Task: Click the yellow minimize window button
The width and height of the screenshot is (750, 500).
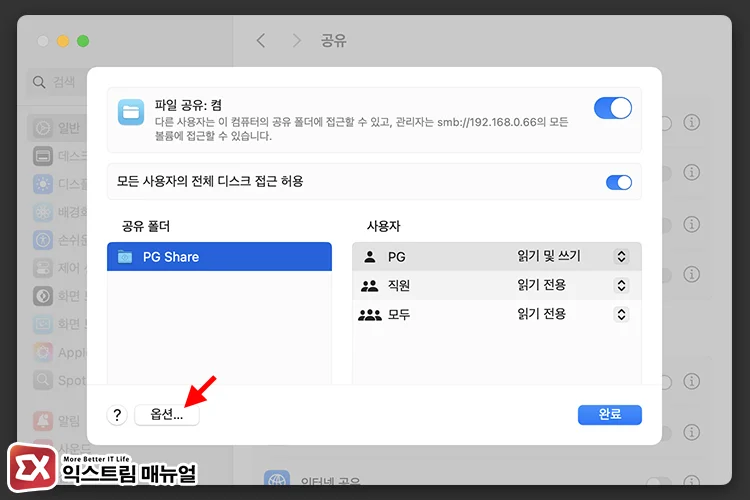Action: 63,41
